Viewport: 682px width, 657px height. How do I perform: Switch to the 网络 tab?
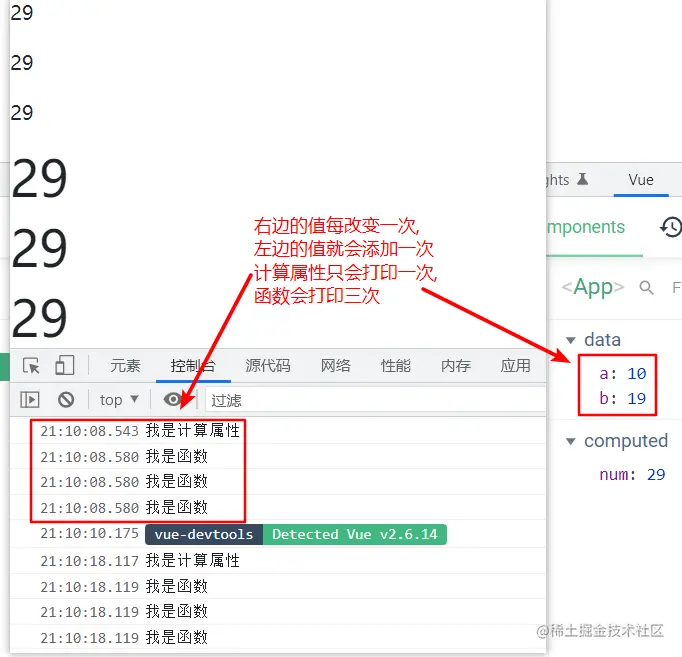tap(335, 366)
